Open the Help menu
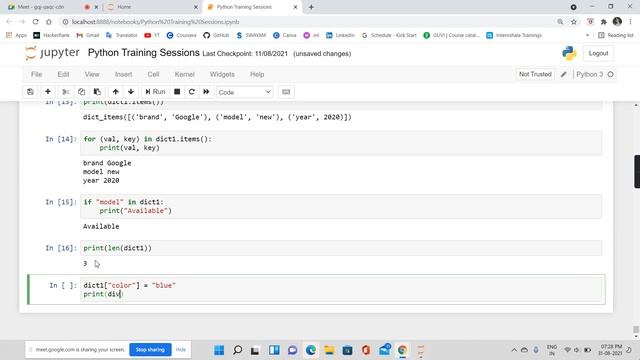Viewport: 640px width, 360px height. [257, 74]
